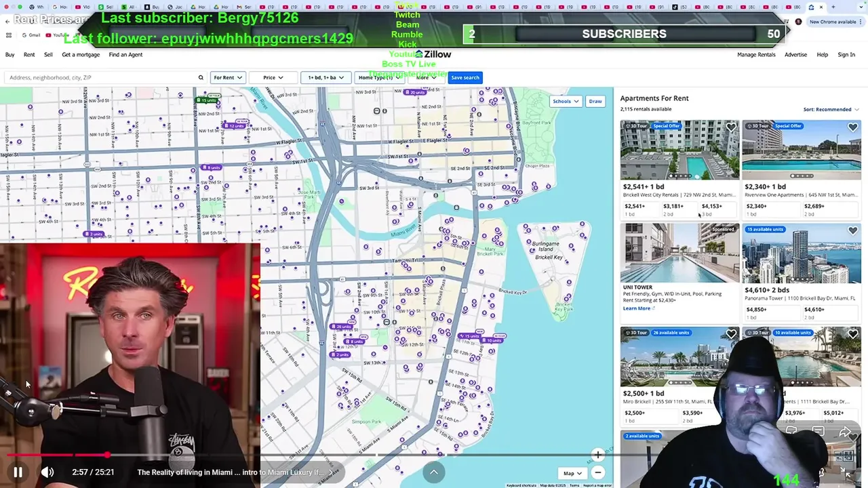Click the search magnifier in the address box
Viewport: 868px width, 488px height.
pyautogui.click(x=200, y=77)
